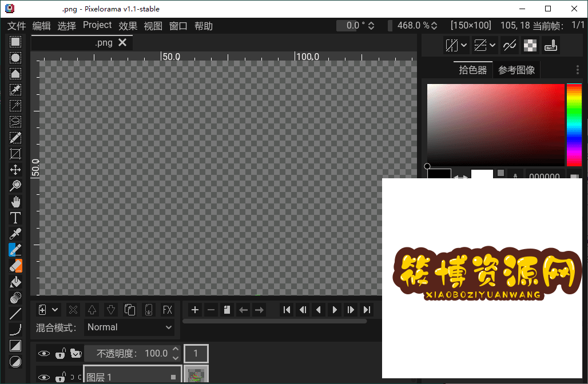
Task: Toggle Alpha Lock checkerboard button
Action: [530, 45]
